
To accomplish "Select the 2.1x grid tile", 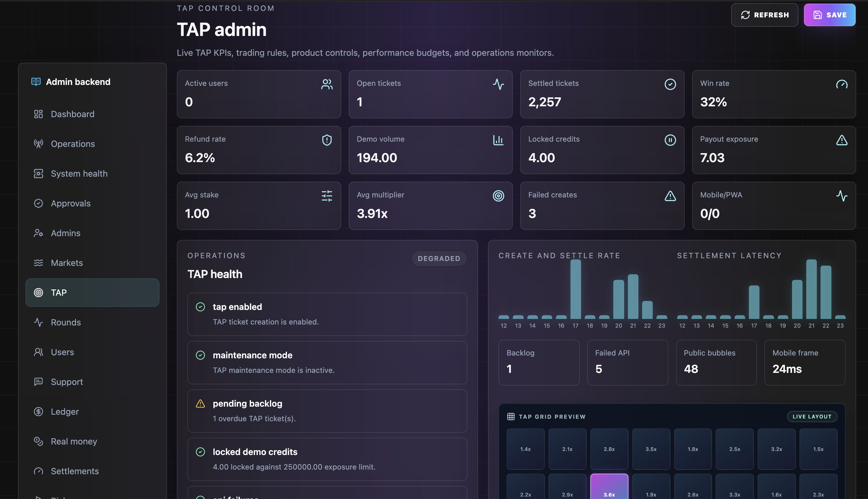I will (x=567, y=449).
